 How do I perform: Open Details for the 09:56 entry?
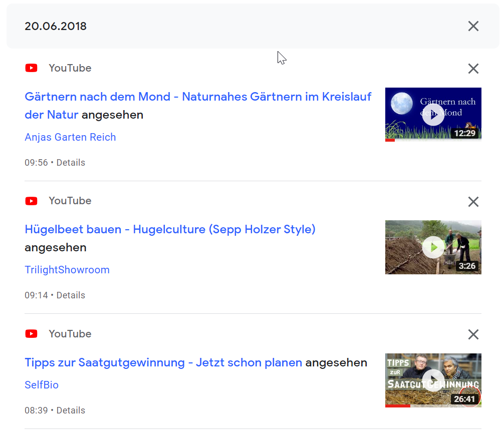(71, 163)
